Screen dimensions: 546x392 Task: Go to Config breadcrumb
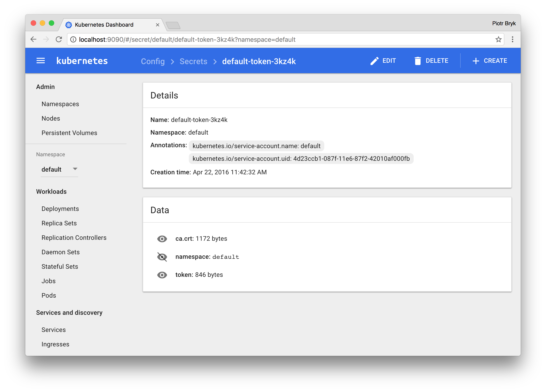pos(153,61)
